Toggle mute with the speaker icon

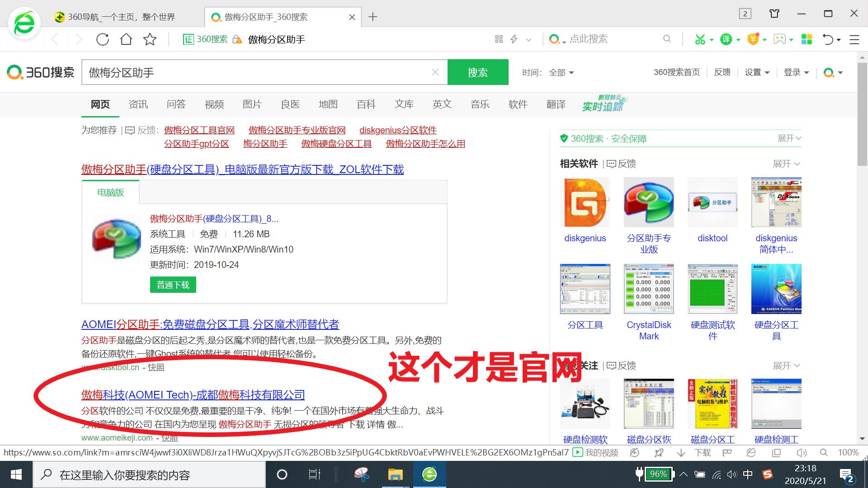pyautogui.click(x=802, y=453)
